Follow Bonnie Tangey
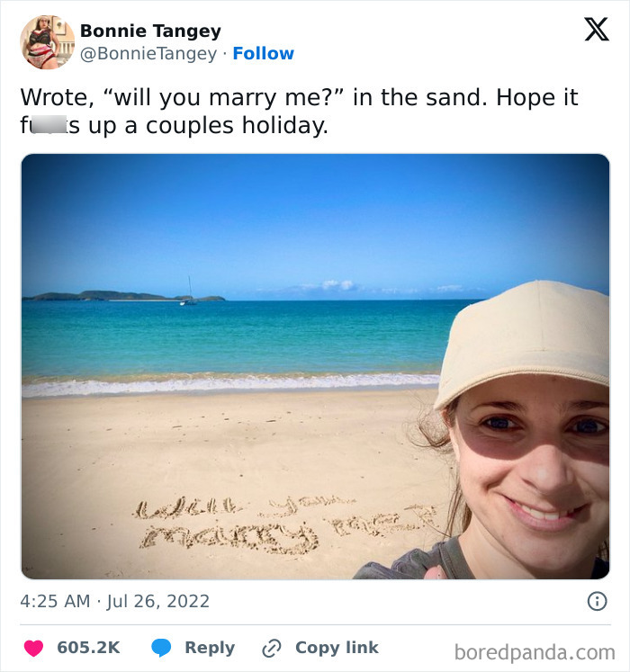The image size is (630, 672). (x=263, y=54)
